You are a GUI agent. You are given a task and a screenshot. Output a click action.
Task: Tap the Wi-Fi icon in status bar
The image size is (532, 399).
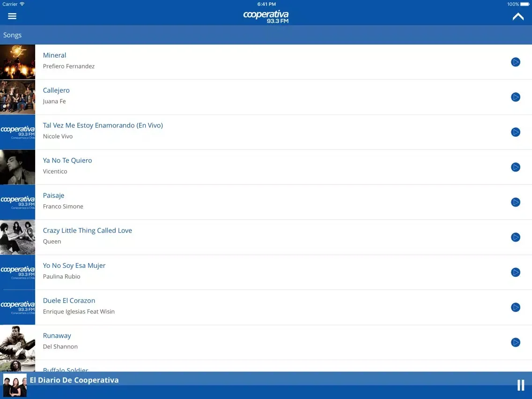(x=22, y=4)
